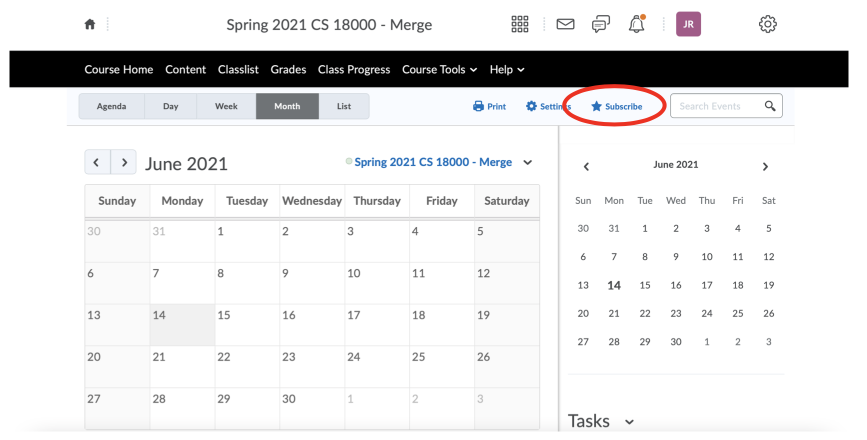Open Classlist in navbar
Screen dimensions: 867x440
click(238, 70)
